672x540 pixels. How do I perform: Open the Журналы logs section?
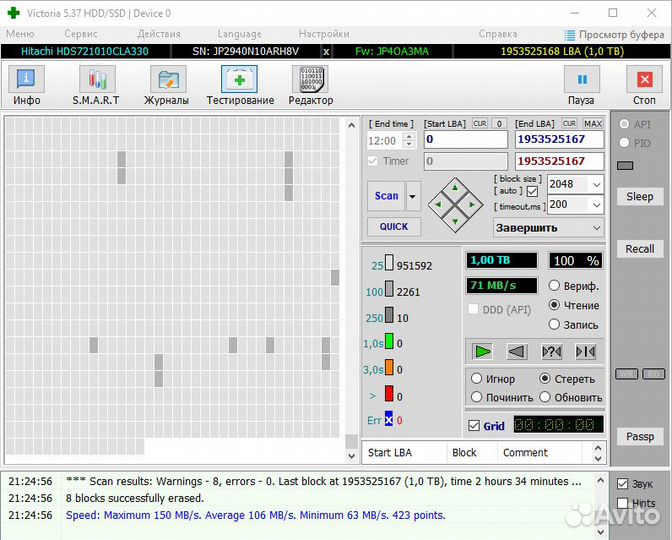coord(166,85)
